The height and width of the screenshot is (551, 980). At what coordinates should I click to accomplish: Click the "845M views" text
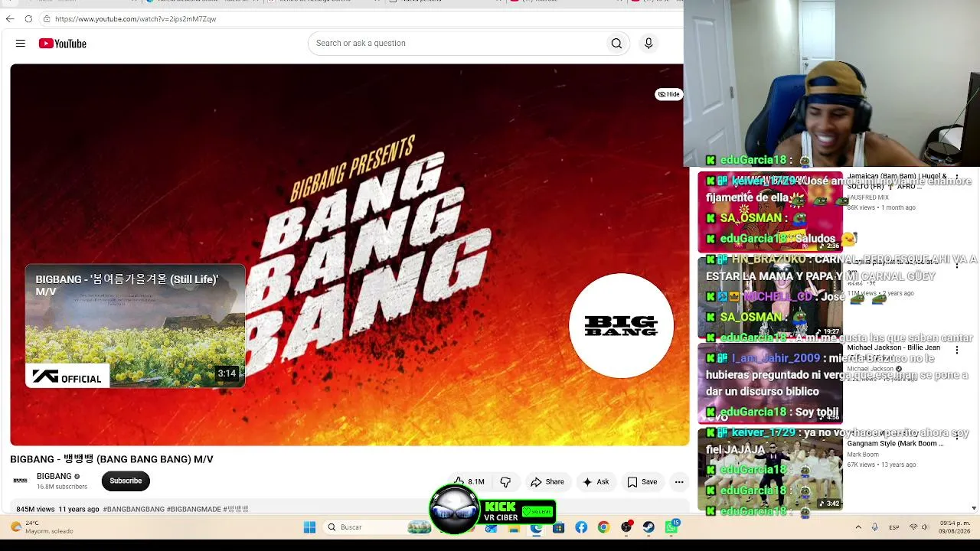[35, 509]
